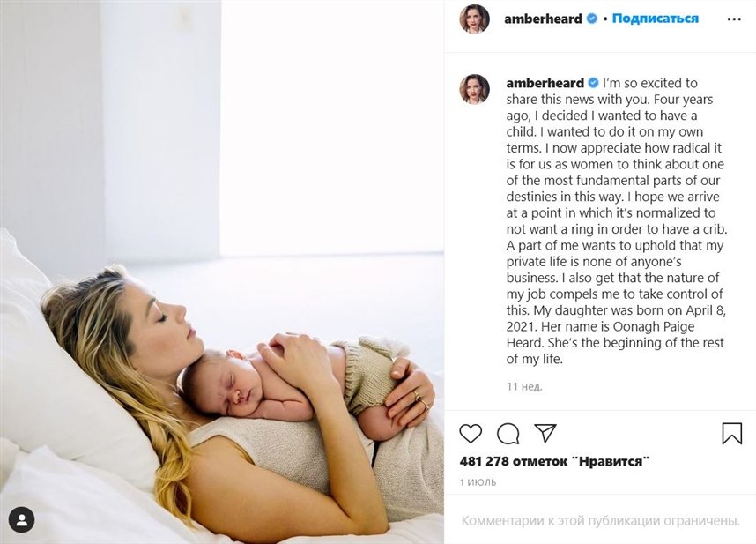Save post with bookmark icon
756x544 pixels.
(x=731, y=433)
